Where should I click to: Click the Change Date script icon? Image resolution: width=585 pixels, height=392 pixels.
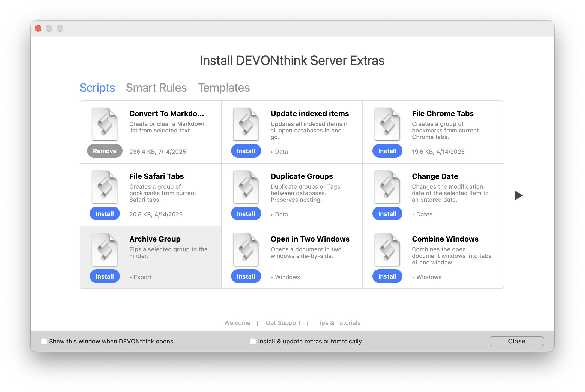coord(387,187)
